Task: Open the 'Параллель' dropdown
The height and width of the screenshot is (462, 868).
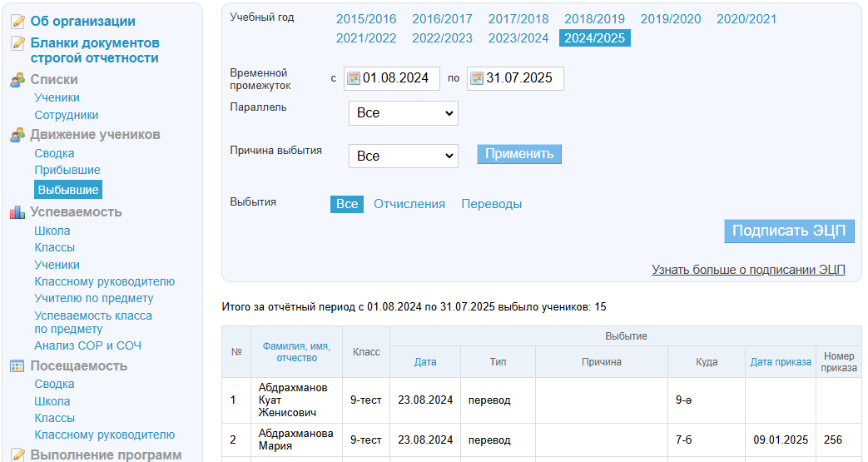Action: (x=403, y=112)
